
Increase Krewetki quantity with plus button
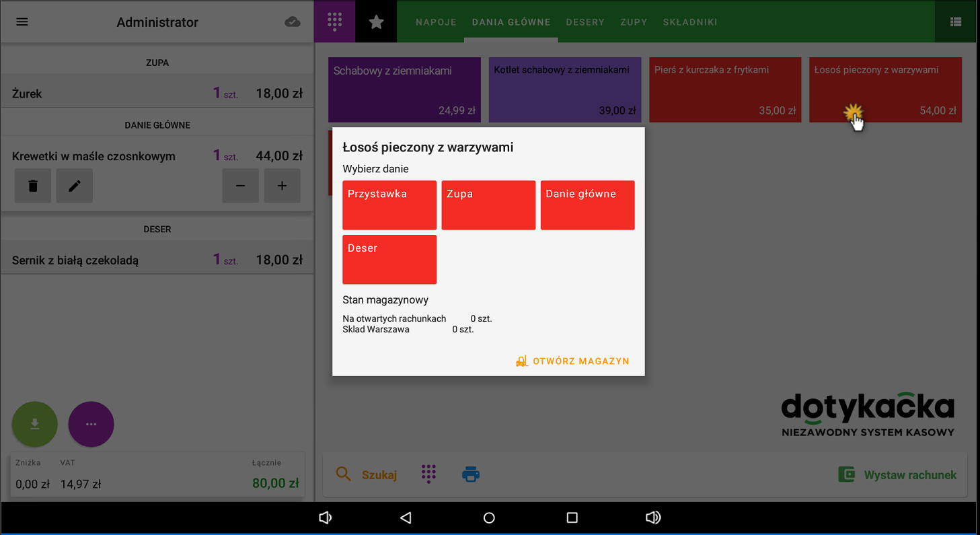282,186
